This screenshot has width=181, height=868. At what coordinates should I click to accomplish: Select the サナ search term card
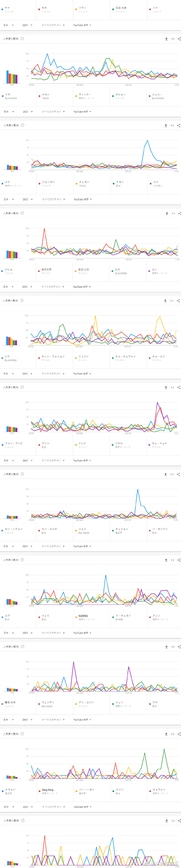[18, 10]
